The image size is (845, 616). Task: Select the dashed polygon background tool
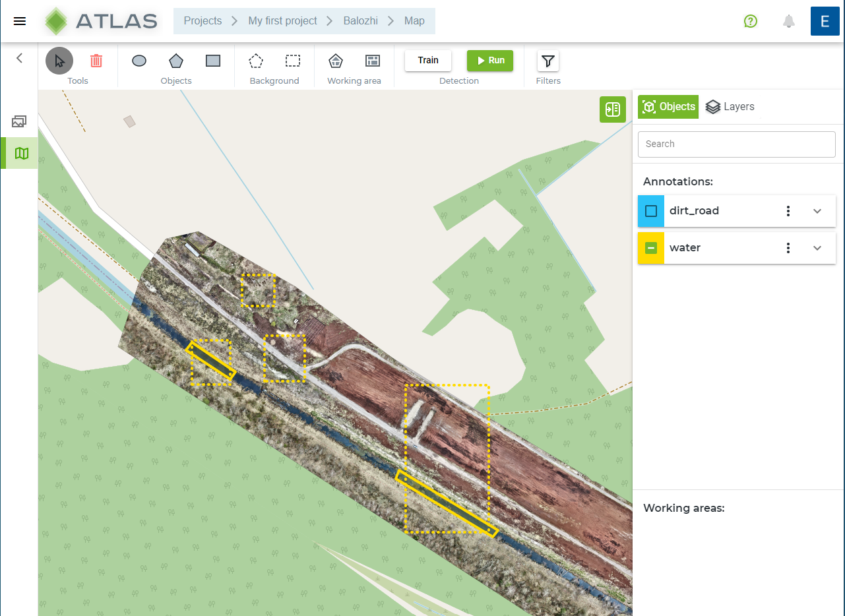(x=256, y=61)
